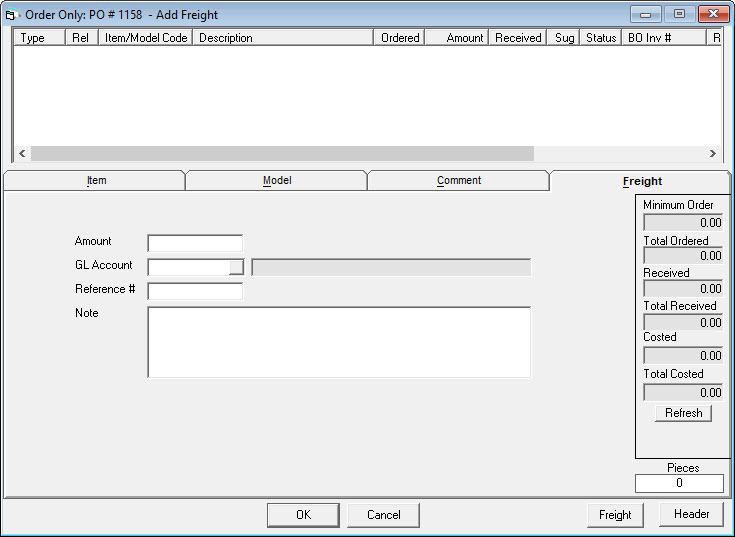Minimize the Order Only window
This screenshot has height=537, width=735.
[645, 14]
